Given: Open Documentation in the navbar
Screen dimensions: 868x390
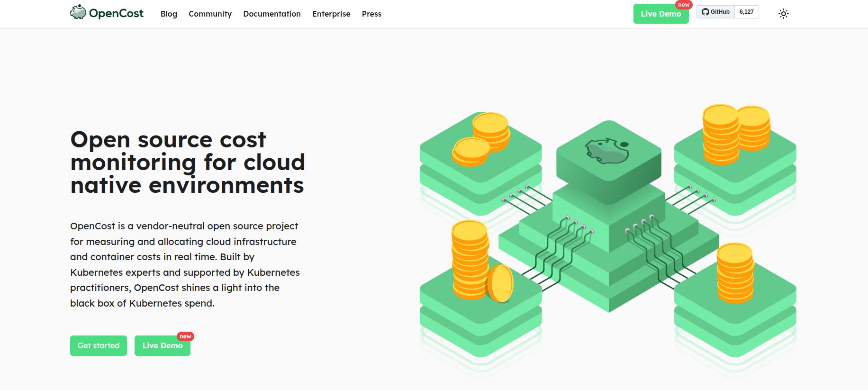Looking at the screenshot, I should (272, 14).
